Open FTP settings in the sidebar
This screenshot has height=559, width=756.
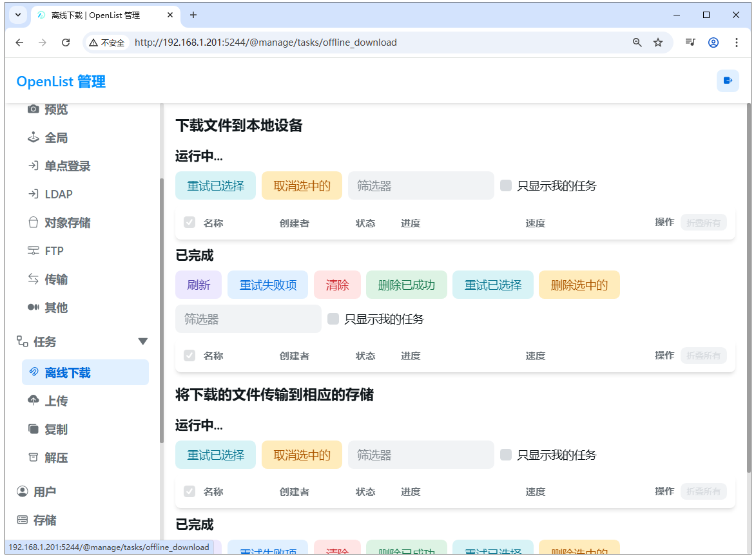click(x=55, y=251)
